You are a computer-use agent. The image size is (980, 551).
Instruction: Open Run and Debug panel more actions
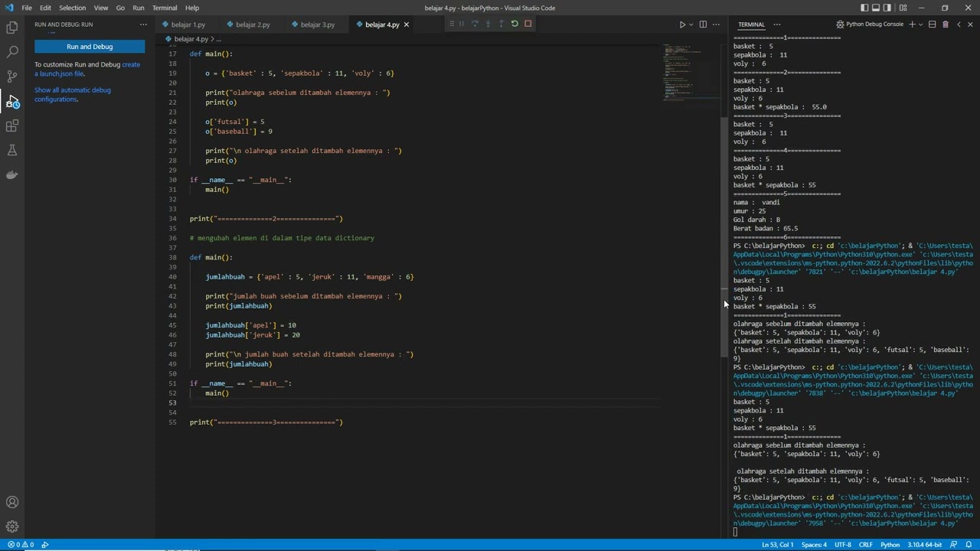143,24
